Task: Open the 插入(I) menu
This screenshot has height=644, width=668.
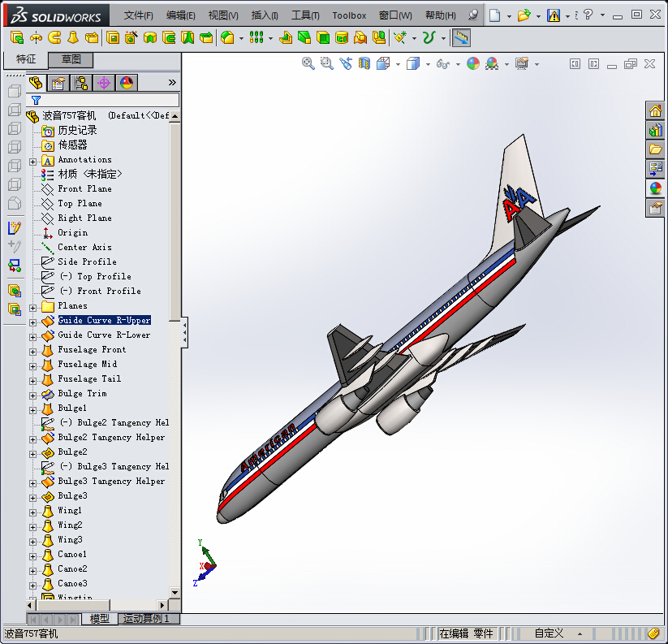Action: coord(265,15)
